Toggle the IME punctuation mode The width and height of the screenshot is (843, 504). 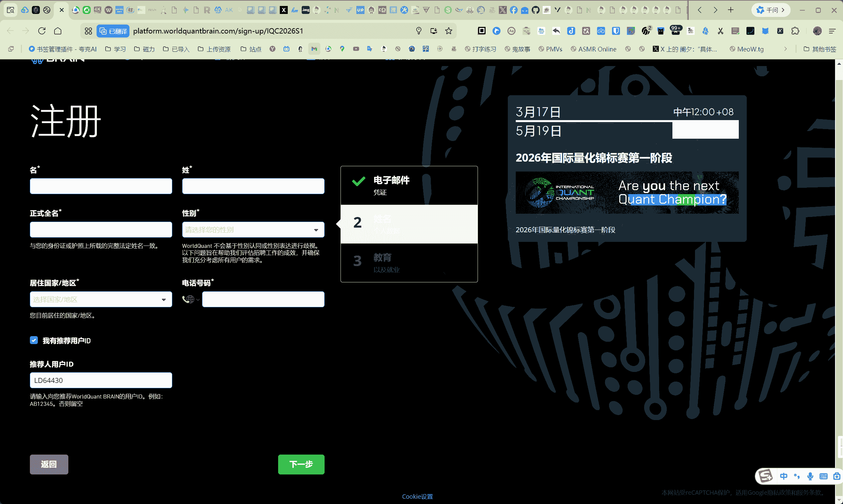[x=797, y=476]
